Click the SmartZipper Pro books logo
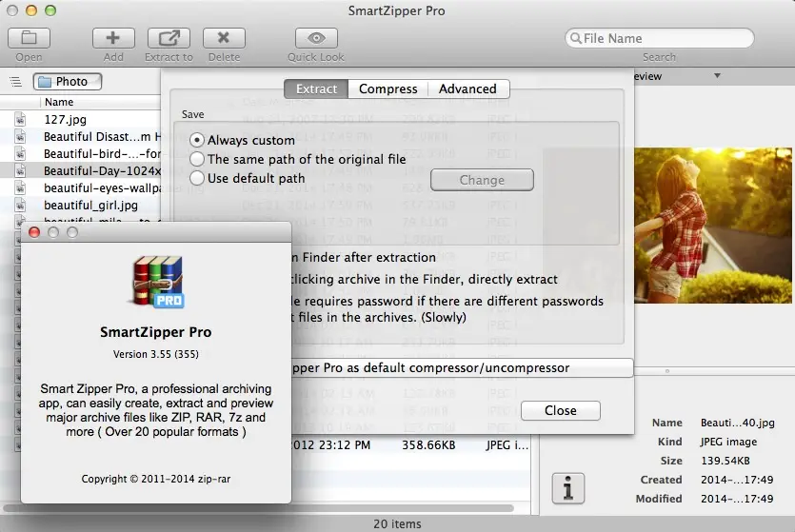The width and height of the screenshot is (795, 532). [158, 281]
